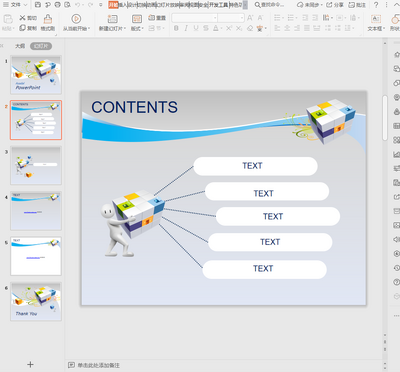Toggle Underline formatting
This screenshot has width=400, height=372.
[196, 28]
